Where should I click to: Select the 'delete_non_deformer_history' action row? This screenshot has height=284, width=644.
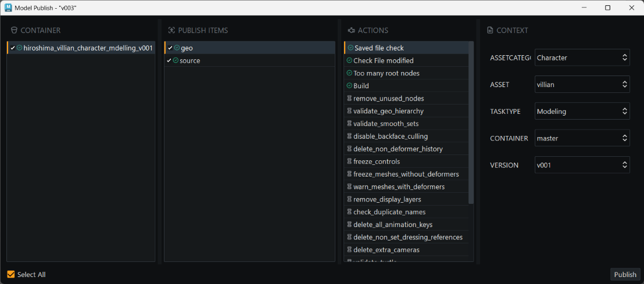click(x=406, y=149)
